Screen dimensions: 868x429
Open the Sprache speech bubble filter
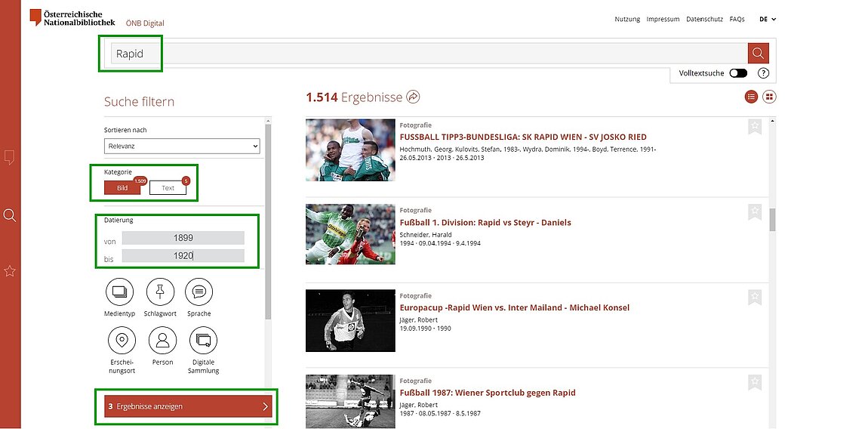tap(199, 292)
